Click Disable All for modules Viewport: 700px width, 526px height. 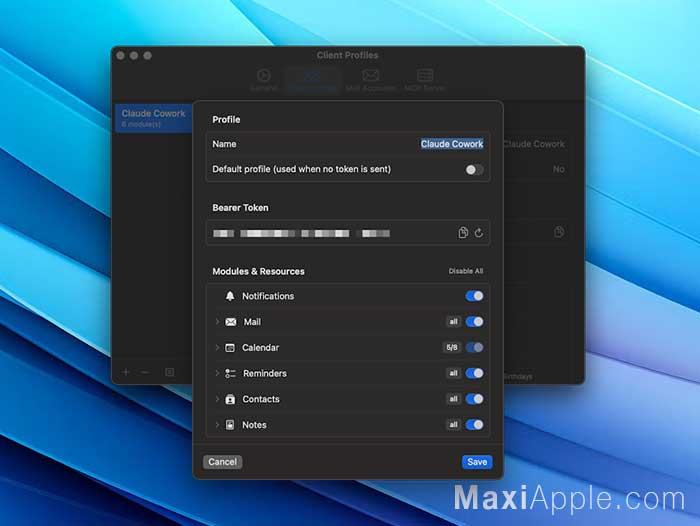(x=466, y=271)
